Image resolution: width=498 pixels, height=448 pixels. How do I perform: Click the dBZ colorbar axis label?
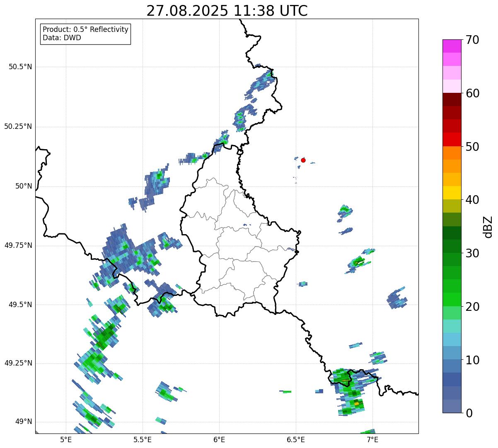[488, 227]
